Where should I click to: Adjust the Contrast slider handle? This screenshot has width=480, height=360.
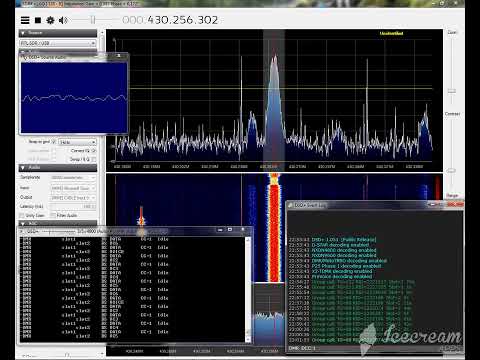(451, 171)
